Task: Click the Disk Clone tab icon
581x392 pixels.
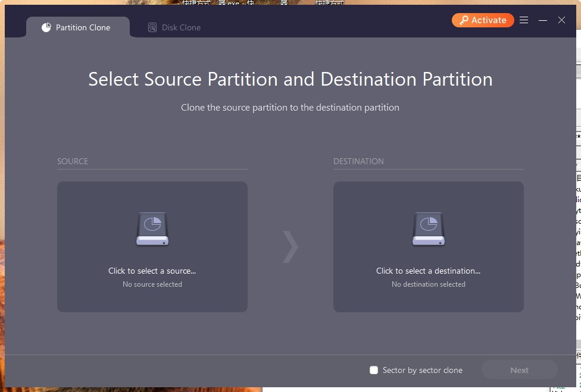Action: pos(152,27)
